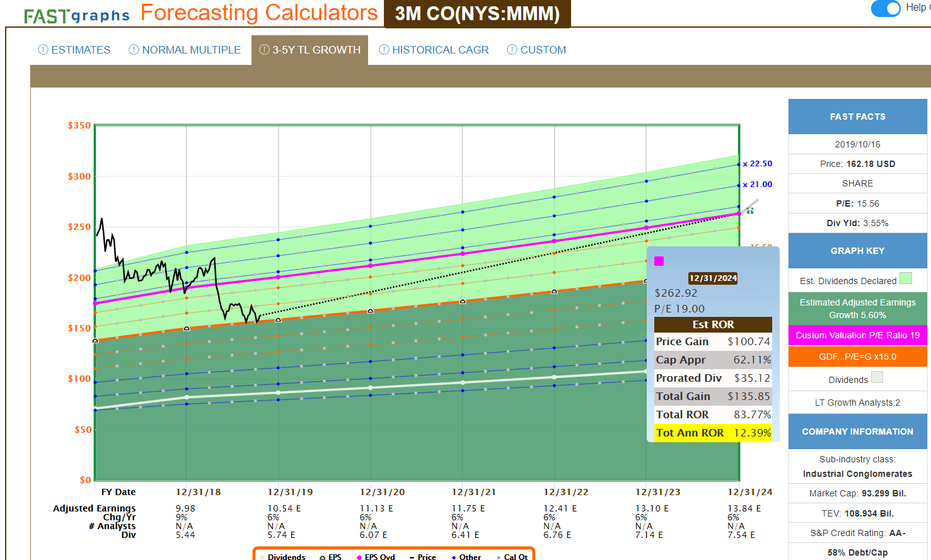
Task: Click Market Cap: 93.299 Bil.
Action: (857, 493)
